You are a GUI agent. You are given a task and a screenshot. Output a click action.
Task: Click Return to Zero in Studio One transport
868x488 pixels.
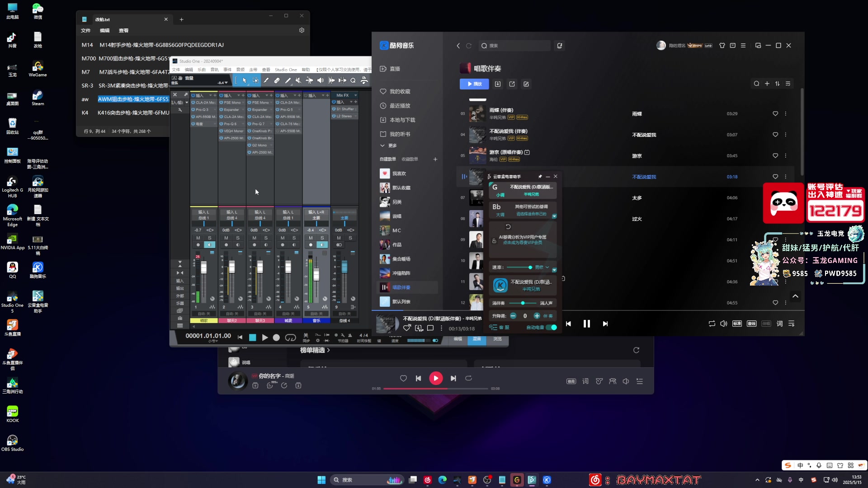[x=240, y=338]
